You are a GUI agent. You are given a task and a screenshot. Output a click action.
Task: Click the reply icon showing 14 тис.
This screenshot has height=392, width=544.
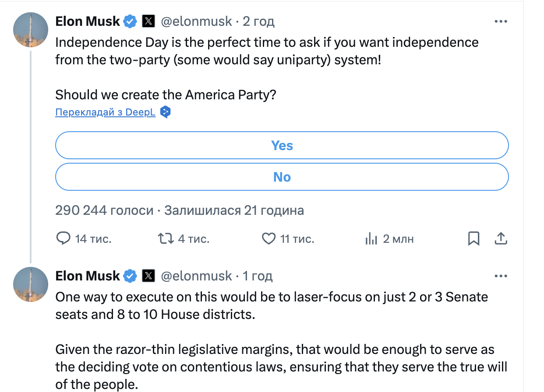[64, 238]
